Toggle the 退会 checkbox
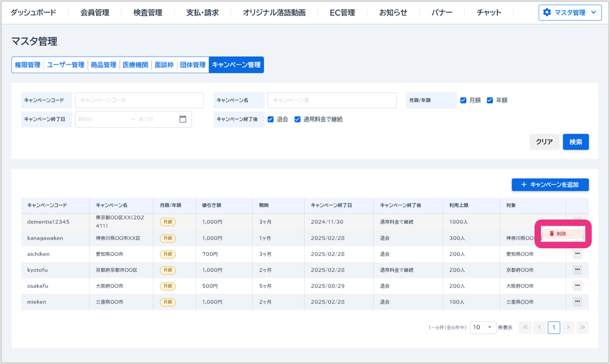Viewport: 610px width, 364px height. pyautogui.click(x=271, y=119)
